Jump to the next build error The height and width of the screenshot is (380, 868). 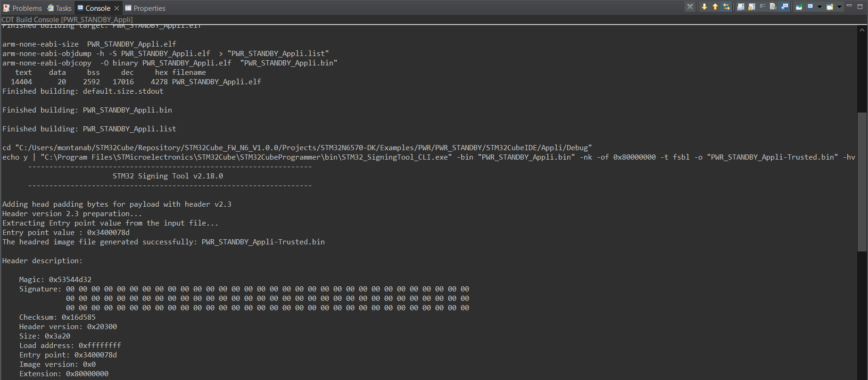tap(704, 7)
